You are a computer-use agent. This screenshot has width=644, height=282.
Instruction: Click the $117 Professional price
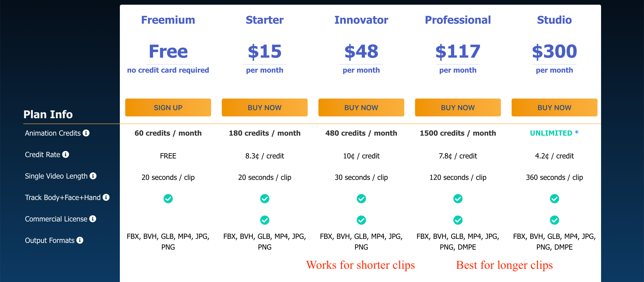click(458, 51)
